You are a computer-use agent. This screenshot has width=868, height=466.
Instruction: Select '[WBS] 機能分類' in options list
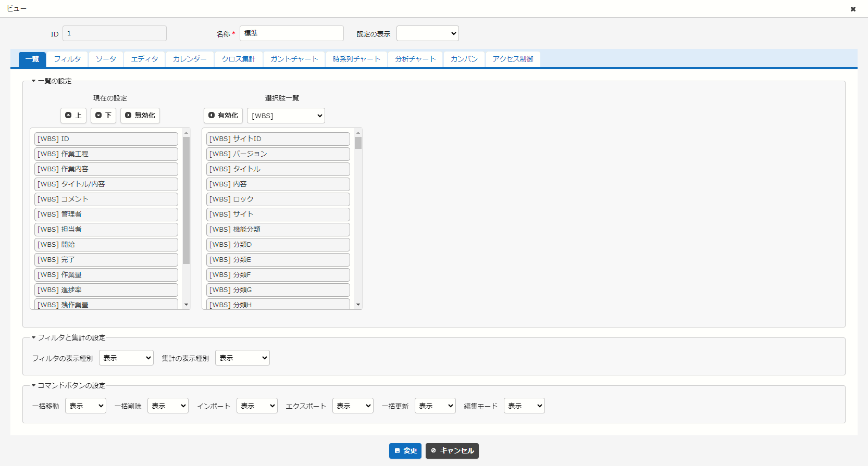[278, 230]
